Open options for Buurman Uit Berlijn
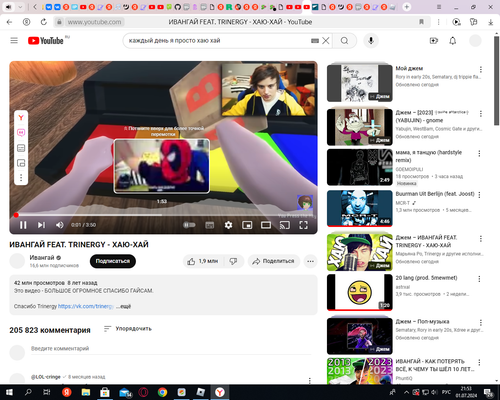Image resolution: width=500 pixels, height=400 pixels. click(x=479, y=195)
